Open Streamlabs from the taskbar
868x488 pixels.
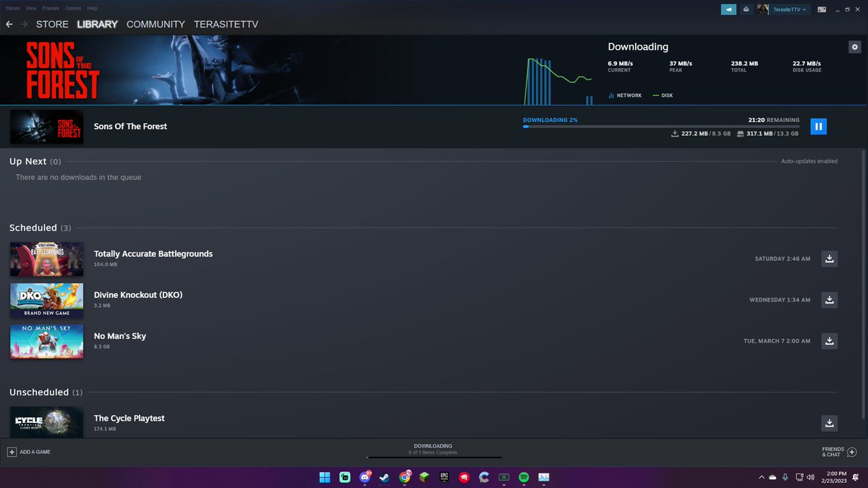point(345,477)
